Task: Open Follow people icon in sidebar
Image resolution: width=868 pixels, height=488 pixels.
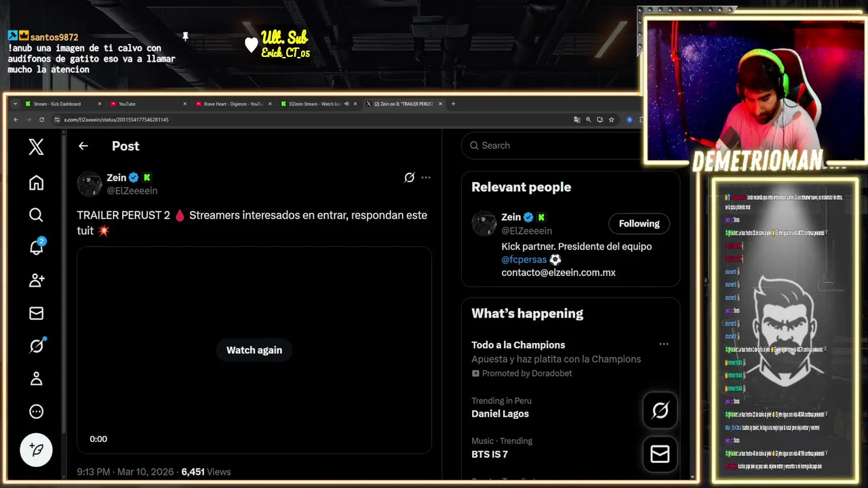Action: tap(36, 280)
